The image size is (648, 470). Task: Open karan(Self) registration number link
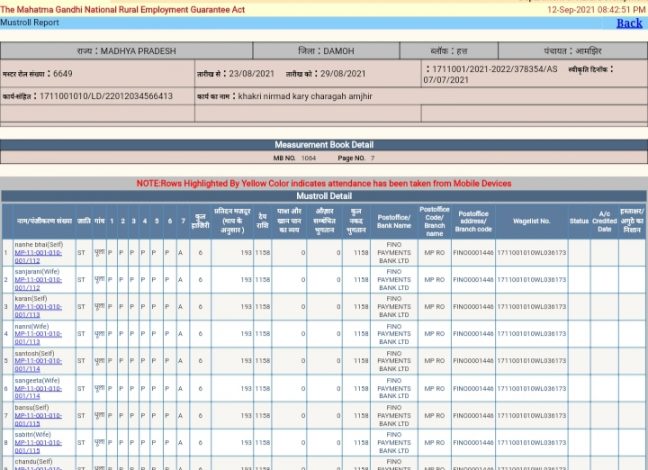[x=38, y=311]
